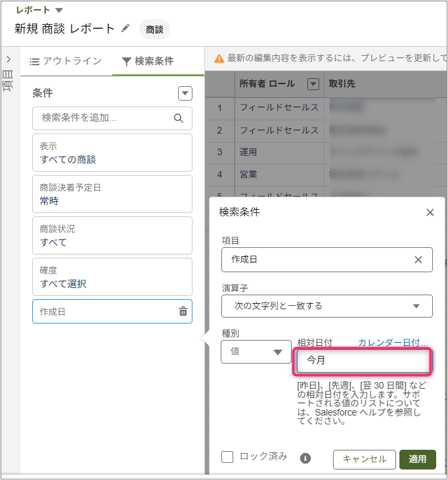Close the 検索条件 popup with X

tap(430, 212)
